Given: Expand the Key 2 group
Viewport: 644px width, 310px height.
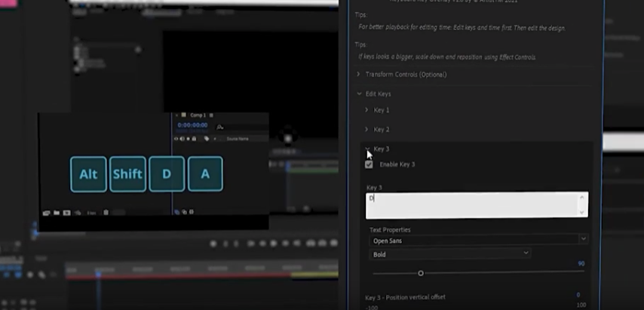Looking at the screenshot, I should 367,130.
